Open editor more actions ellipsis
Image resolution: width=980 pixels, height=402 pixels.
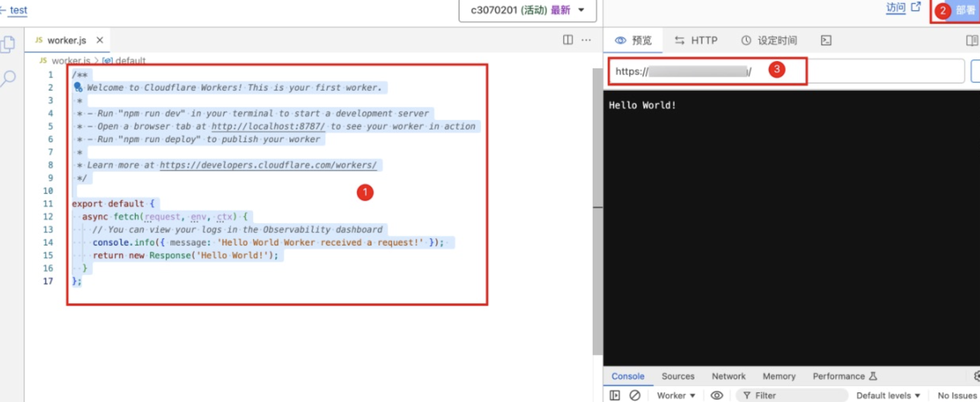point(586,40)
